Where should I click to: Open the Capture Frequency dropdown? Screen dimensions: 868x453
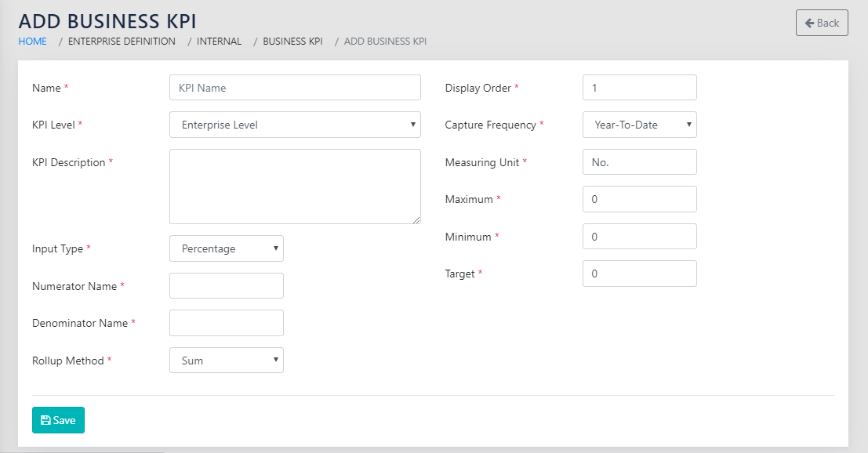click(x=639, y=125)
